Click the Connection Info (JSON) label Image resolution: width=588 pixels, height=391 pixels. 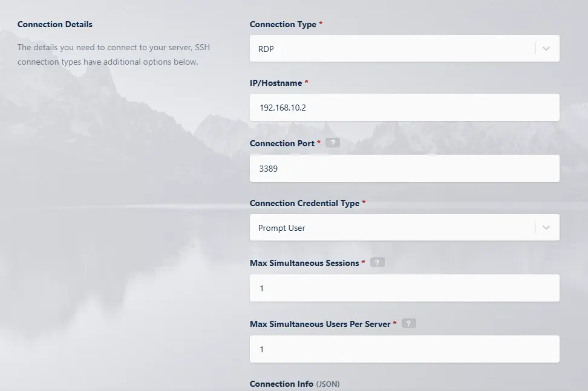click(x=295, y=384)
